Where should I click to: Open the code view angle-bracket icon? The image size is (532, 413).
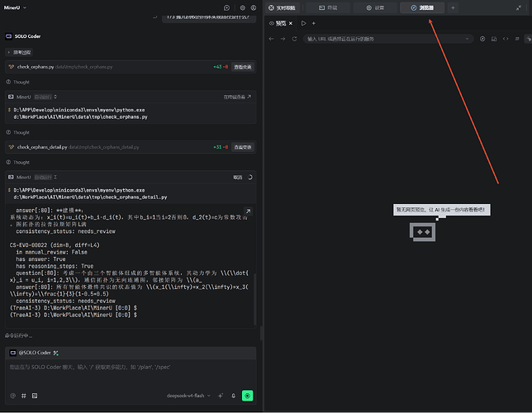(x=506, y=39)
